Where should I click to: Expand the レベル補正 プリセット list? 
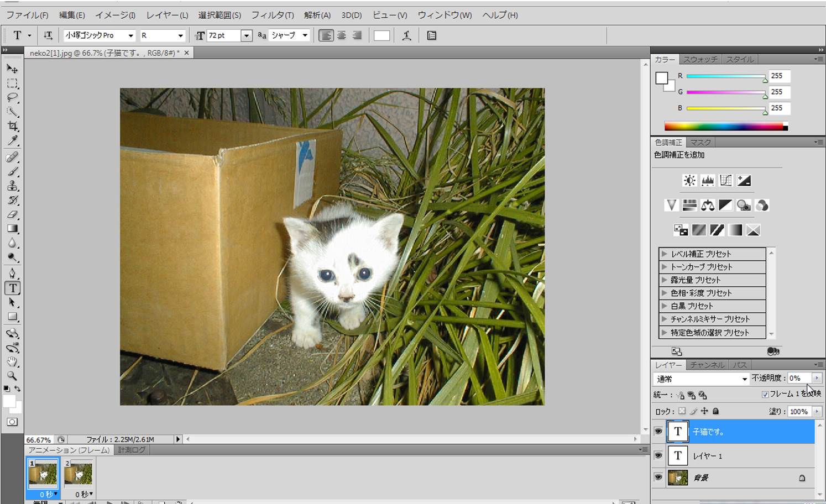click(665, 254)
